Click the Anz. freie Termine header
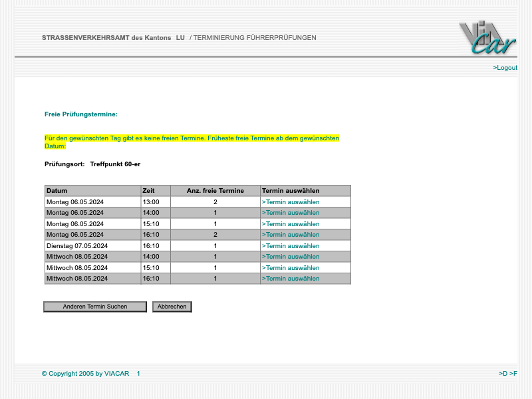 click(215, 191)
